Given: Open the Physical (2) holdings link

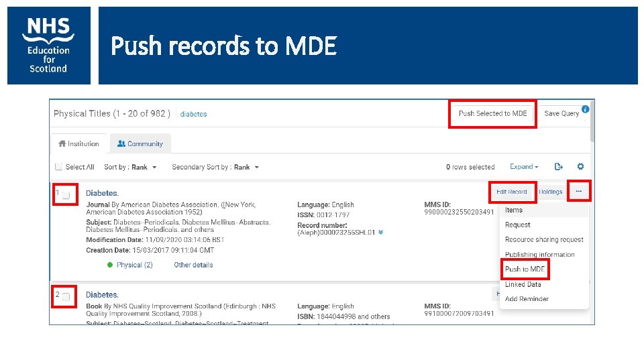Looking at the screenshot, I should [x=134, y=265].
